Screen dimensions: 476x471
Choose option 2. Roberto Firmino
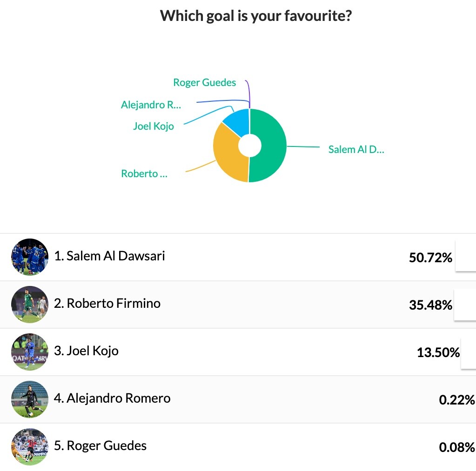pos(238,304)
